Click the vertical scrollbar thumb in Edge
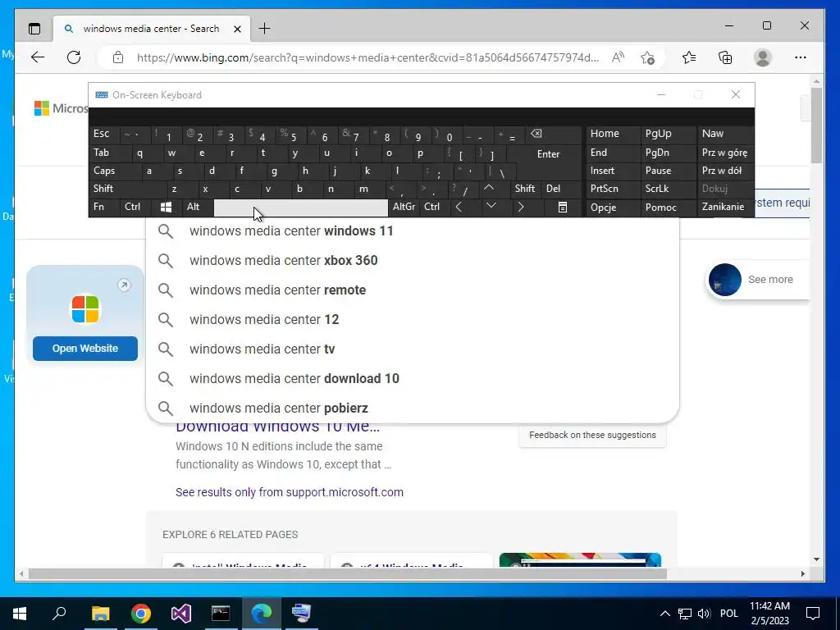This screenshot has width=840, height=630. click(x=816, y=126)
